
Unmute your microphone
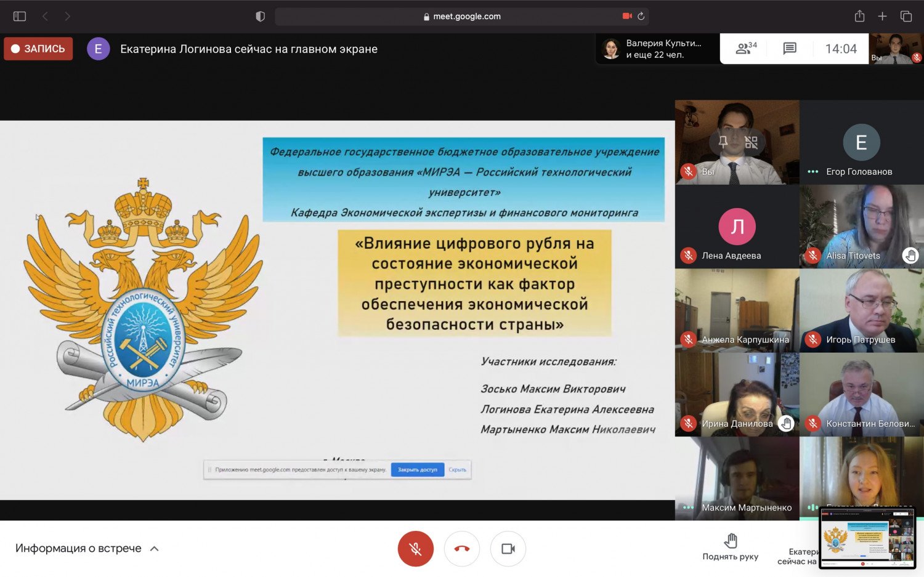[416, 549]
